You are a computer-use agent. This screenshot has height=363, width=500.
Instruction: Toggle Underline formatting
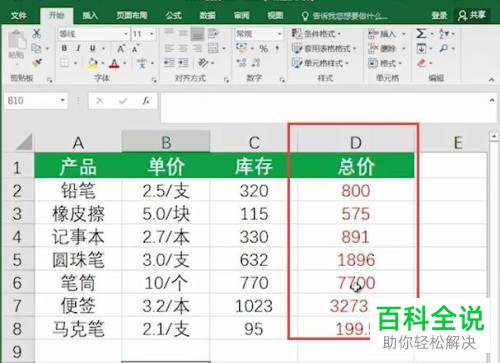click(93, 49)
